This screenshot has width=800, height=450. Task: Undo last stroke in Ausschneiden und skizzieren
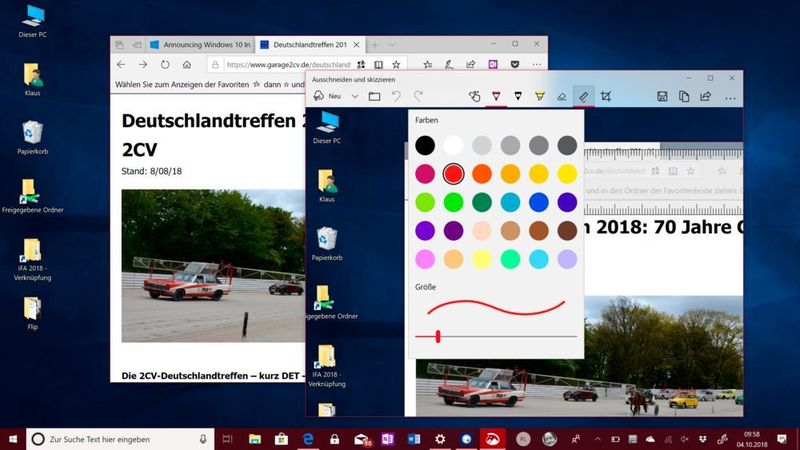396,96
